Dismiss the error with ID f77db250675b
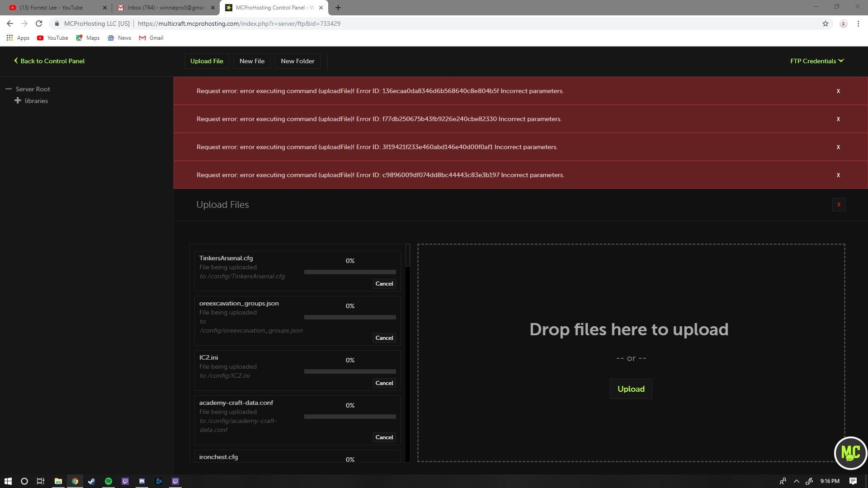Viewport: 868px width, 488px height. [x=838, y=119]
